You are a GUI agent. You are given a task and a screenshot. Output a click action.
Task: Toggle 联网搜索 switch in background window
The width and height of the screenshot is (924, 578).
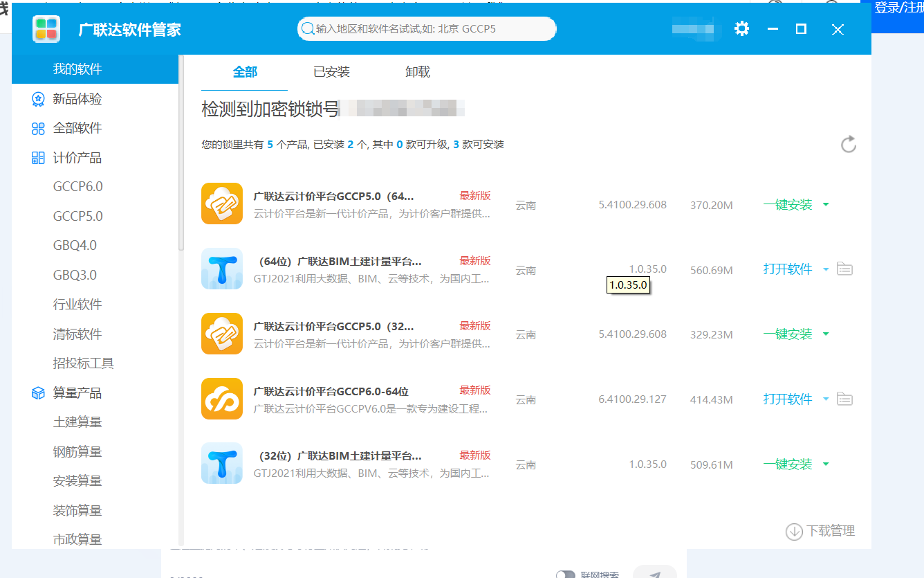coord(566,575)
